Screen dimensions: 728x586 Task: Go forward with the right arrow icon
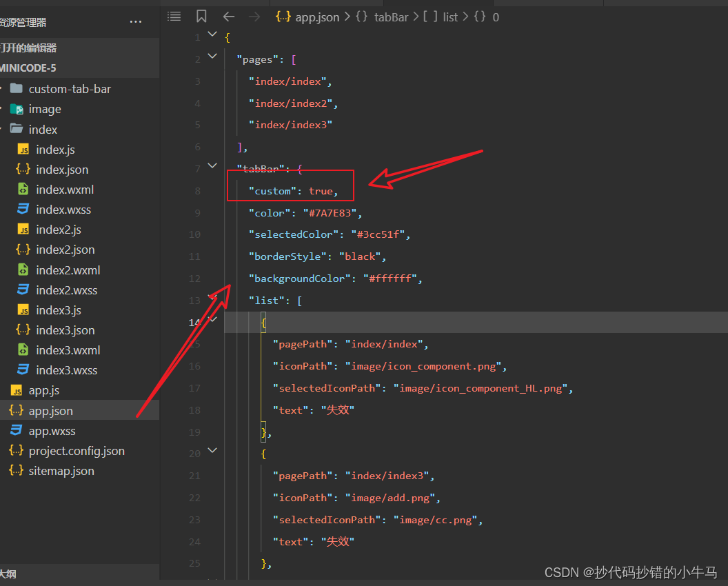pos(254,17)
